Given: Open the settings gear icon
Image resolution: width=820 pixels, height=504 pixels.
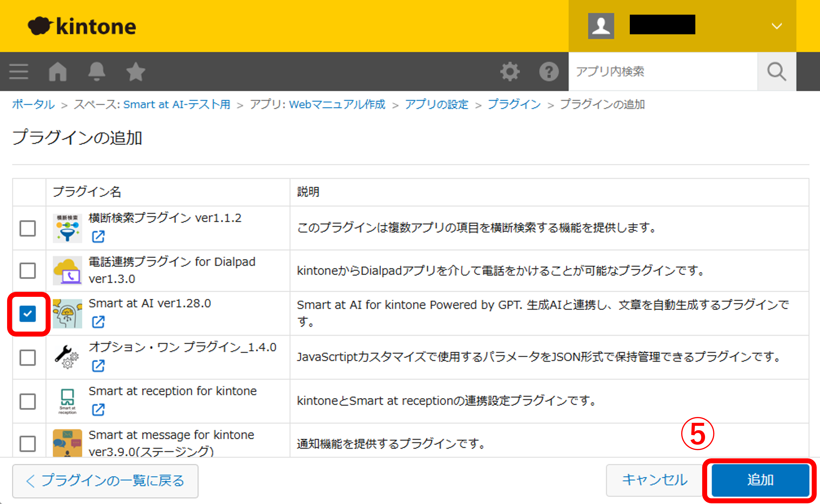Looking at the screenshot, I should (510, 71).
